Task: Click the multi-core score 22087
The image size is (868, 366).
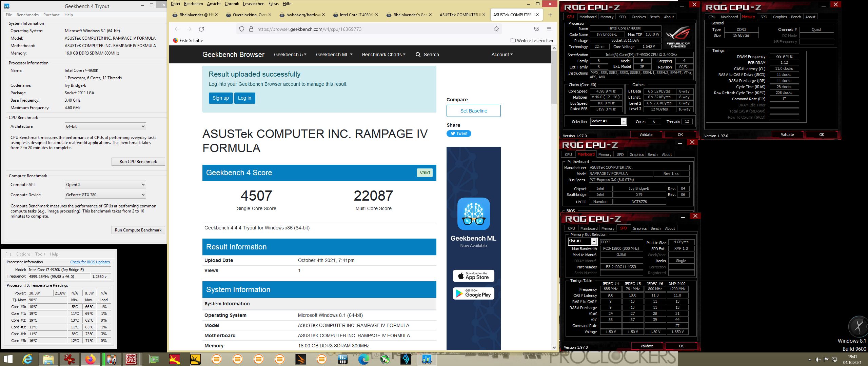Action: (x=373, y=196)
